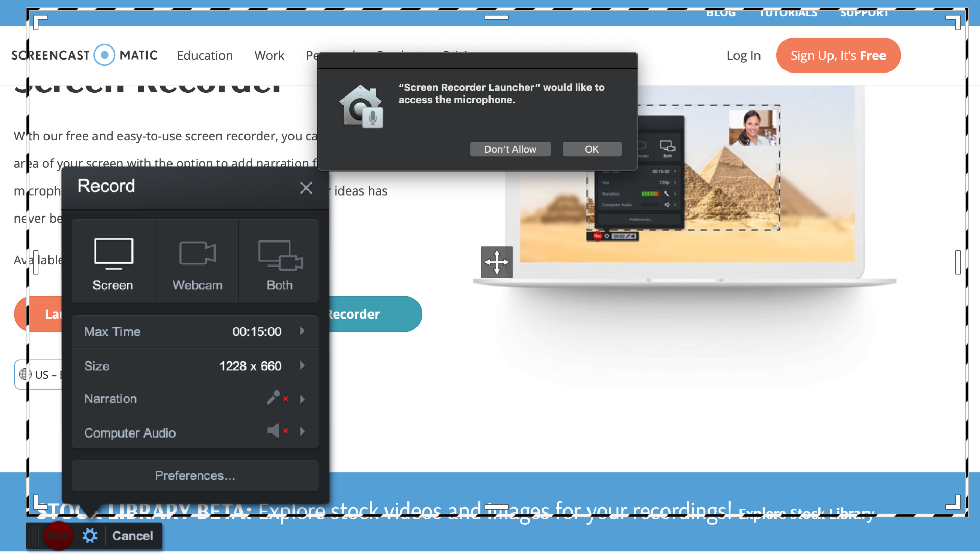Click the Max Time value field
Image resolution: width=980 pixels, height=555 pixels.
[x=258, y=331]
